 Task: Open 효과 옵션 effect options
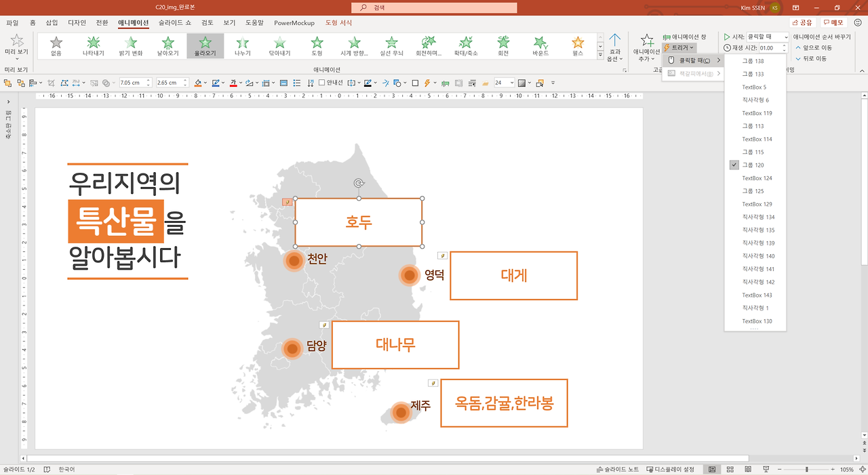point(615,47)
